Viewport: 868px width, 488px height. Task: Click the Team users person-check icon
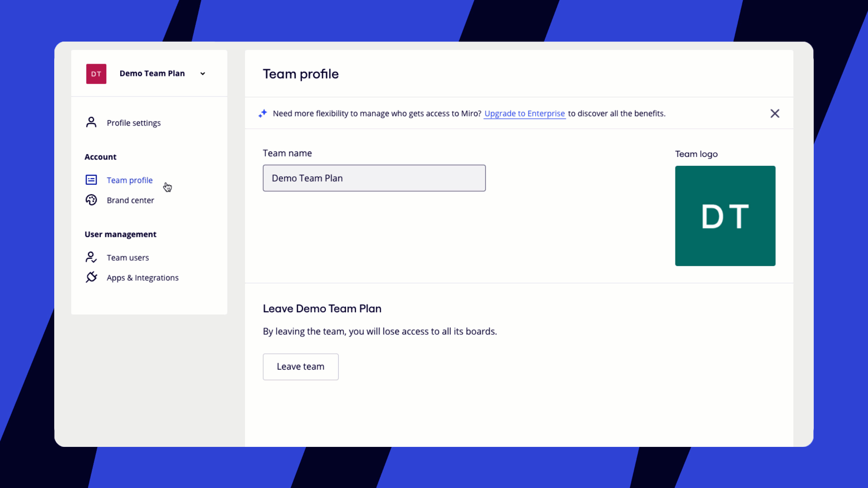(91, 258)
